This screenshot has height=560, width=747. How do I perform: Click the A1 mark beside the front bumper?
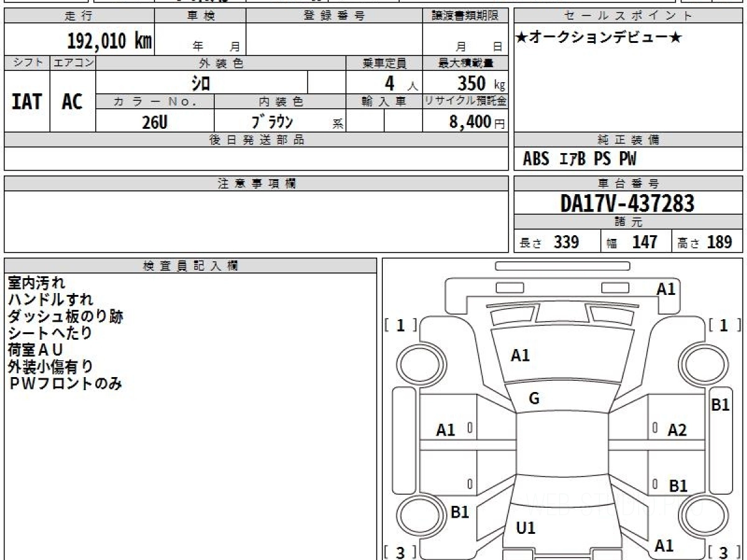pyautogui.click(x=666, y=289)
